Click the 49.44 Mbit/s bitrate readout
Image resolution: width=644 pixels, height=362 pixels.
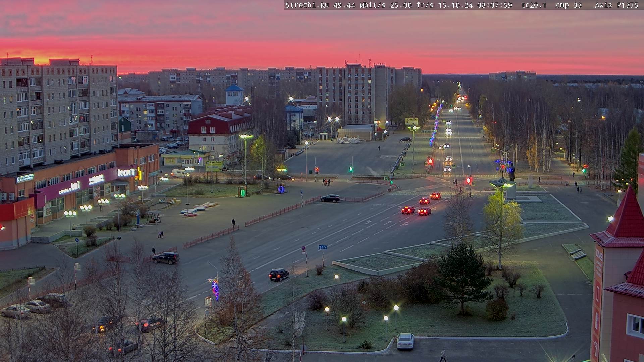click(x=359, y=5)
